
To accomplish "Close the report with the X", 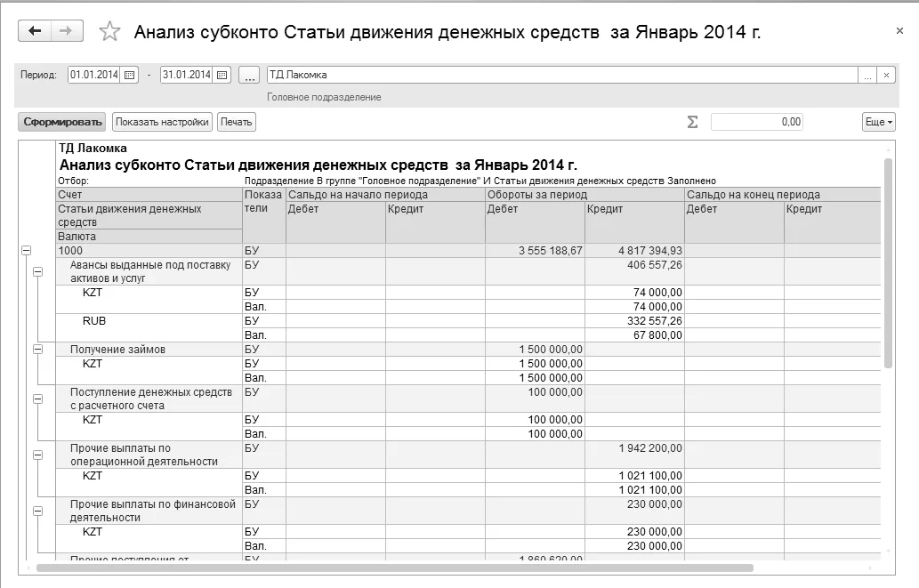I will click(899, 30).
